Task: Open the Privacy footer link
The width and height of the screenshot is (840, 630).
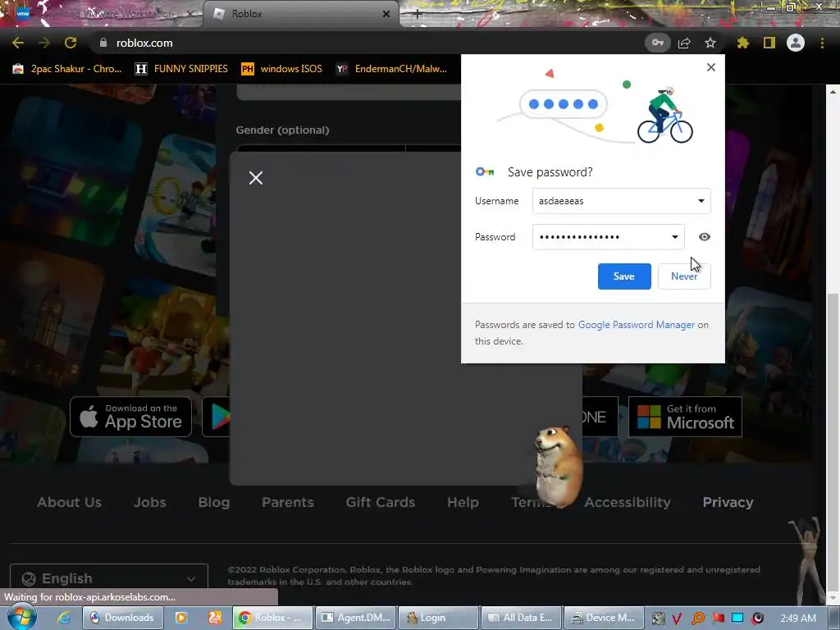Action: pyautogui.click(x=728, y=502)
